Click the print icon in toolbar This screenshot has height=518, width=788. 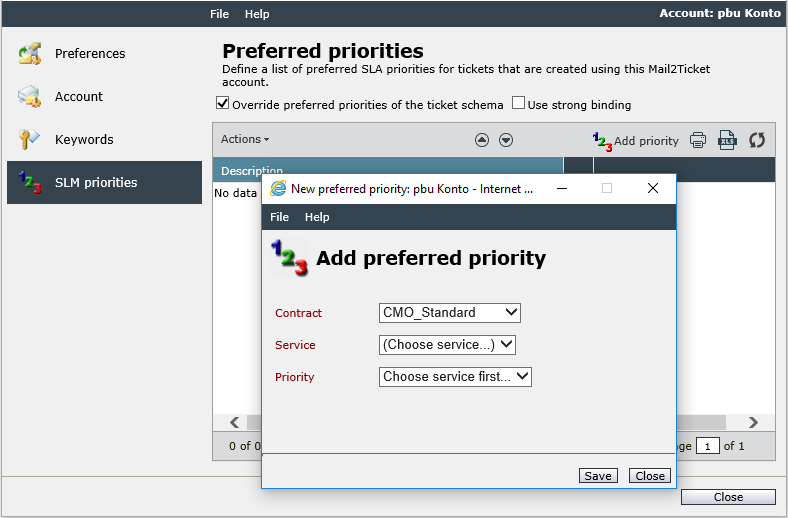click(x=698, y=140)
